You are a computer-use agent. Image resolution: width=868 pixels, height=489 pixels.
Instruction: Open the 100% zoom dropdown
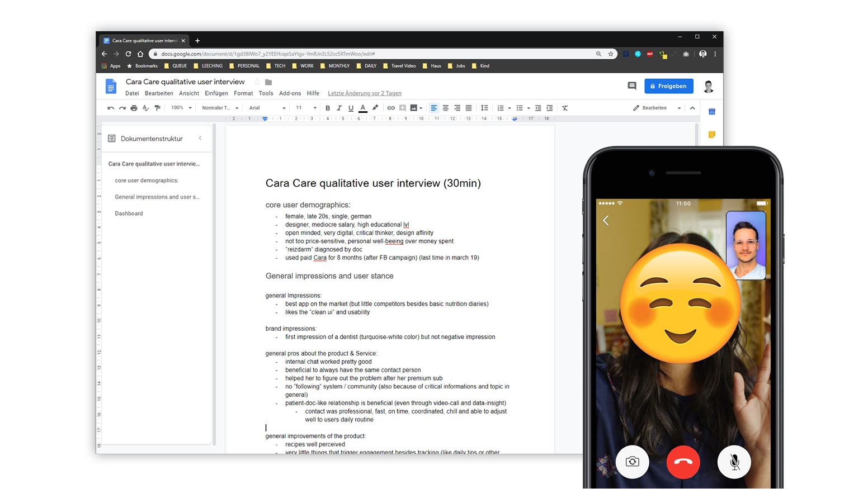tap(181, 108)
